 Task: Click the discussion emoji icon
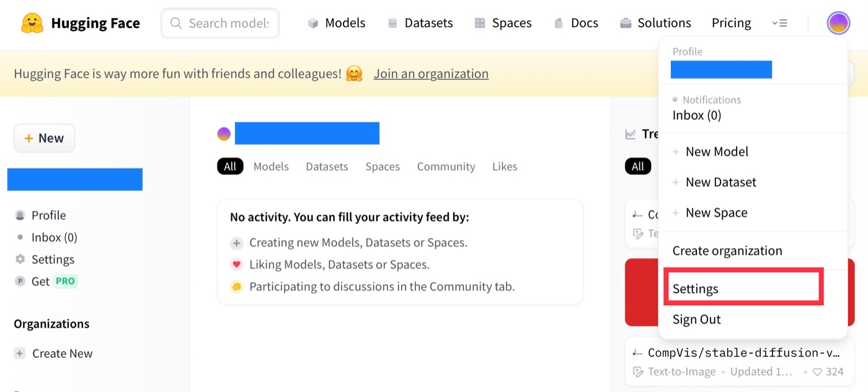(x=236, y=287)
